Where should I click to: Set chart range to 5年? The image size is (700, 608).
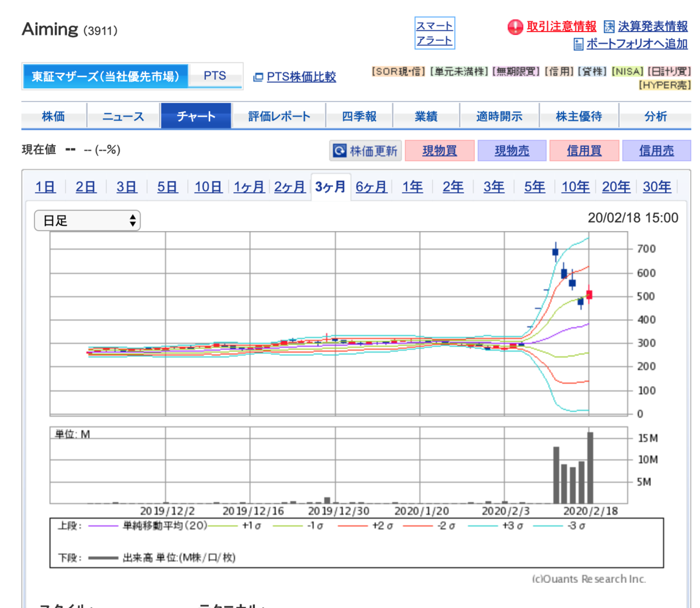tap(535, 187)
